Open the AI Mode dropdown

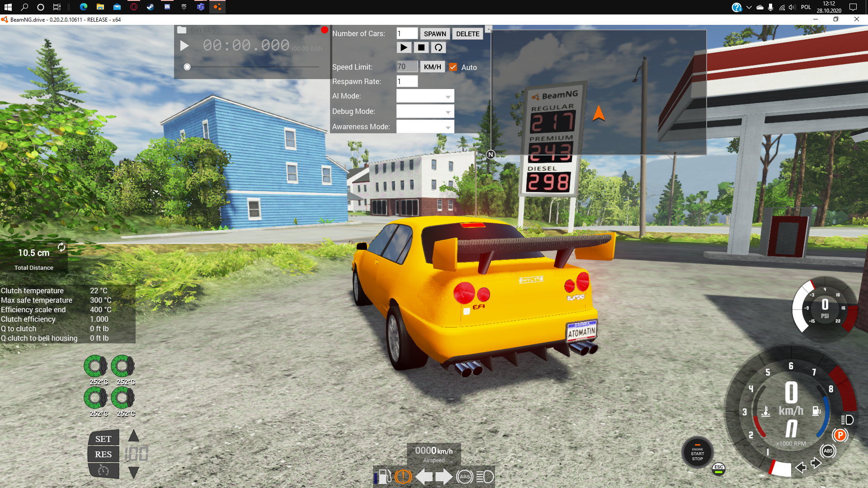(425, 96)
